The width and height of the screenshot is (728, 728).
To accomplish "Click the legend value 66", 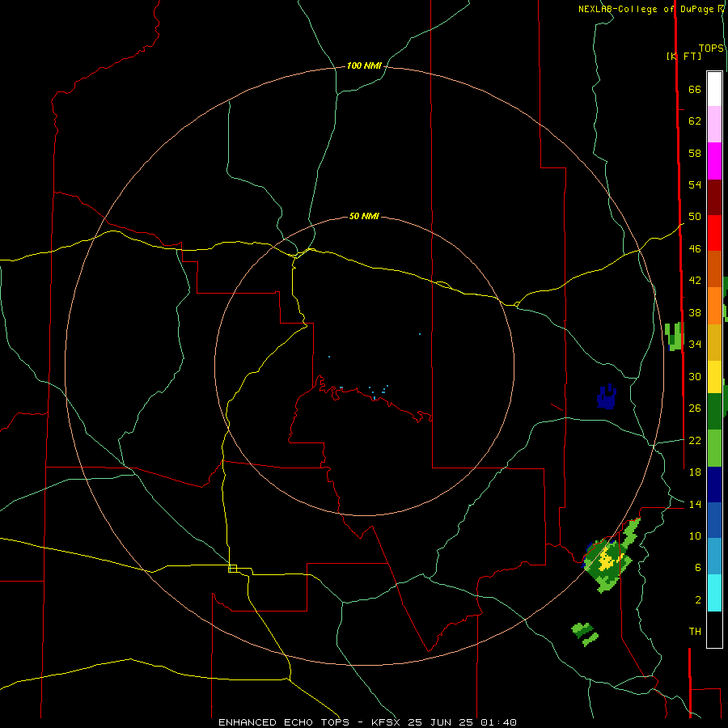I will click(695, 90).
